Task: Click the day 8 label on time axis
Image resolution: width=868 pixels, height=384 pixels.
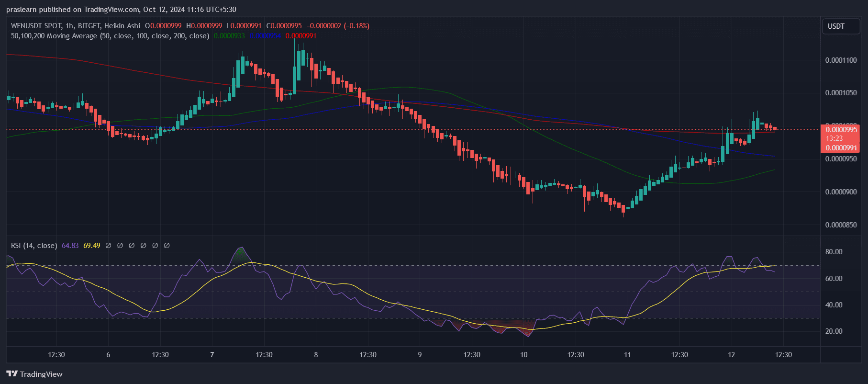Action: pyautogui.click(x=316, y=355)
